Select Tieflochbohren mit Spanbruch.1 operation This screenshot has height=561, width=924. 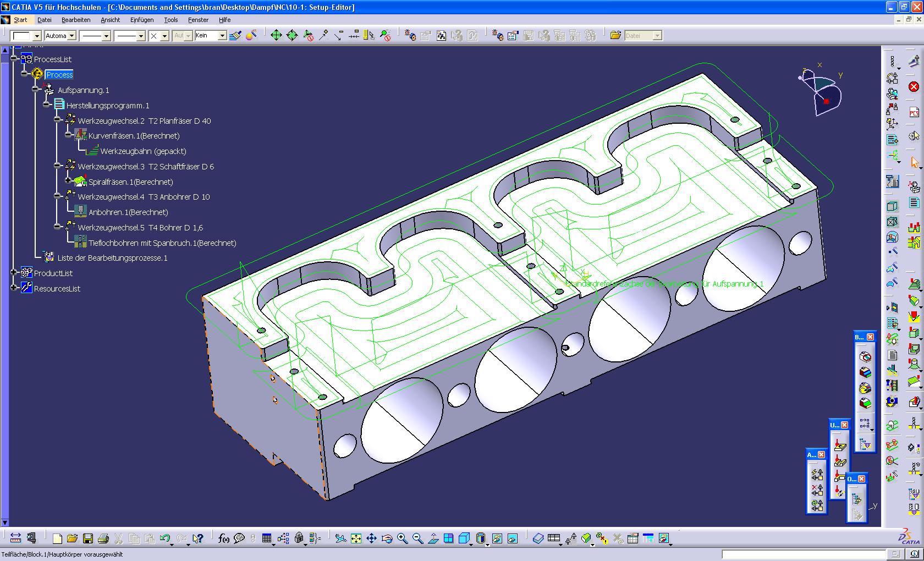[x=162, y=243]
